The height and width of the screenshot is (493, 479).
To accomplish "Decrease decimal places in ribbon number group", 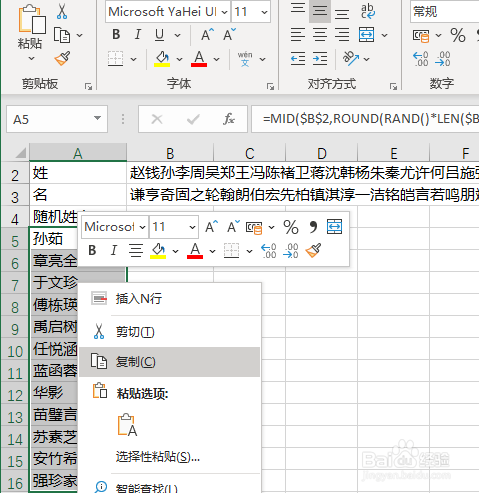I will [443, 59].
